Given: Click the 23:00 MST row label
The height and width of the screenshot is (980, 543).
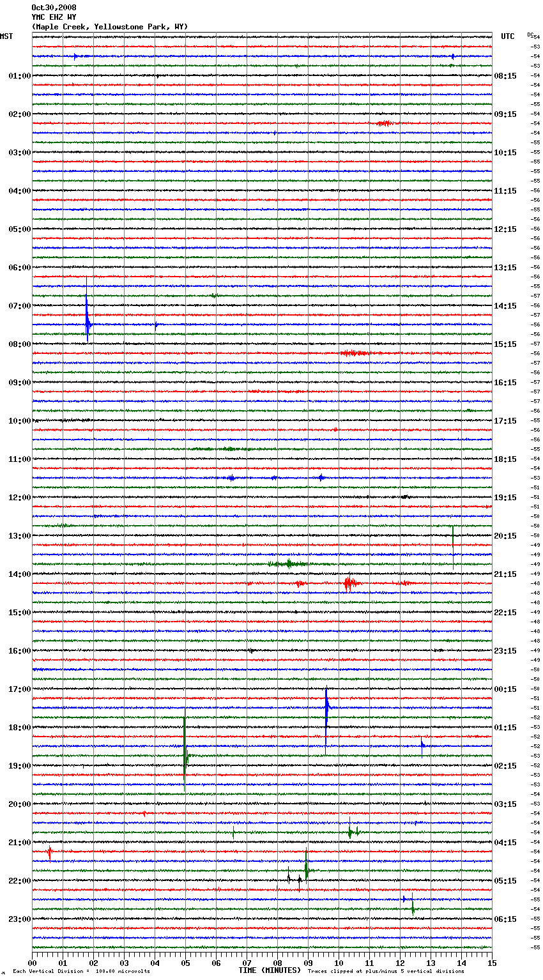Looking at the screenshot, I should coord(20,919).
